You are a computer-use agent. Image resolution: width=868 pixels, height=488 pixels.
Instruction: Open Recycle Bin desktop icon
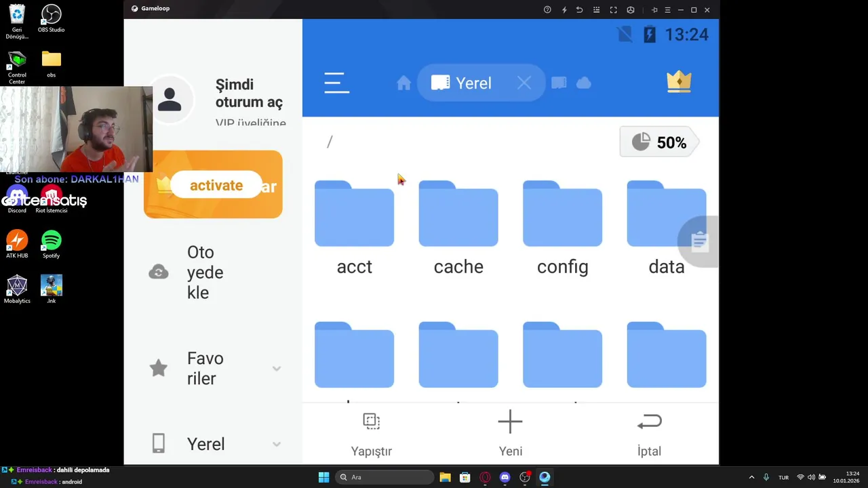click(17, 22)
